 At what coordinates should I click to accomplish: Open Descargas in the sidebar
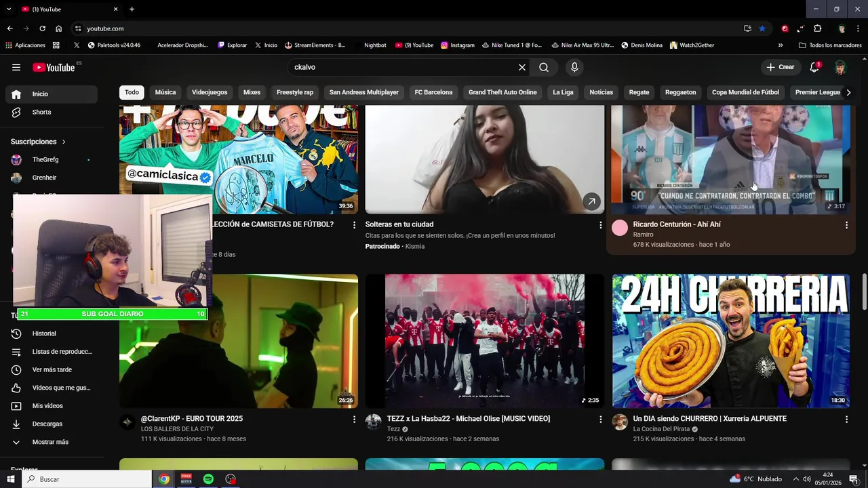(52, 424)
